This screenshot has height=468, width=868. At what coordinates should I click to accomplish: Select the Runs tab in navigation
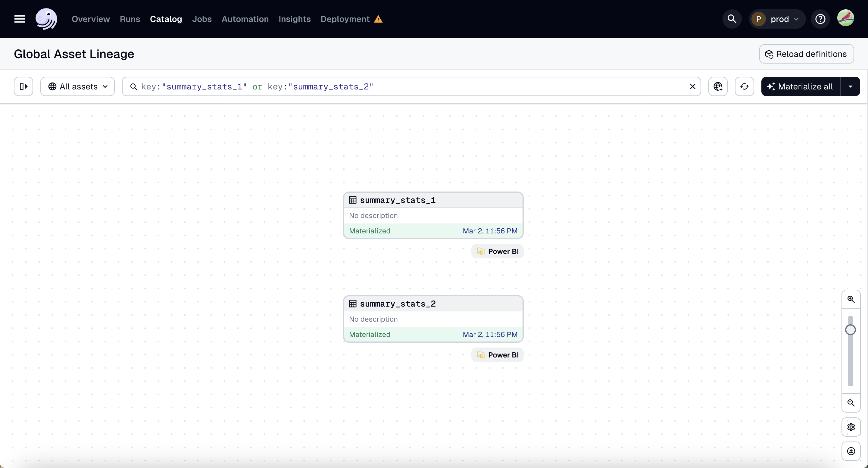(x=130, y=19)
